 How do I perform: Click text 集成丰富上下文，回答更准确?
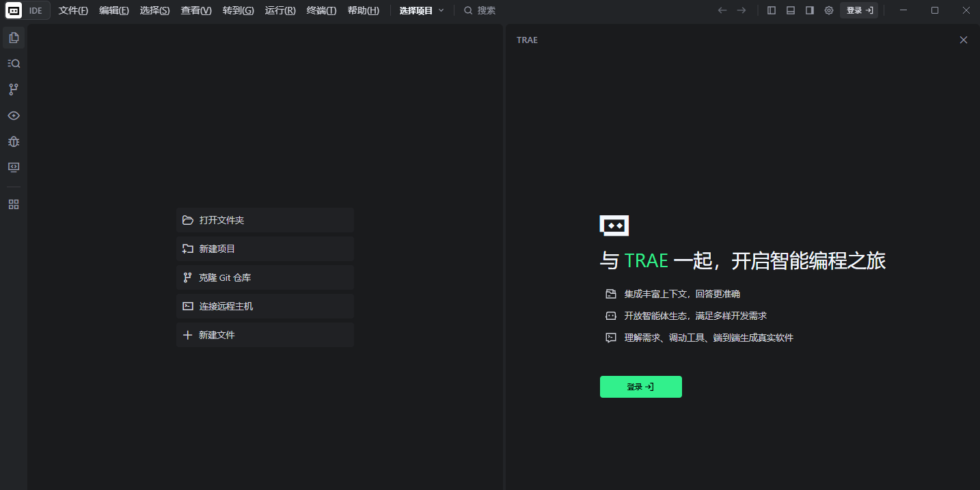[x=682, y=294]
